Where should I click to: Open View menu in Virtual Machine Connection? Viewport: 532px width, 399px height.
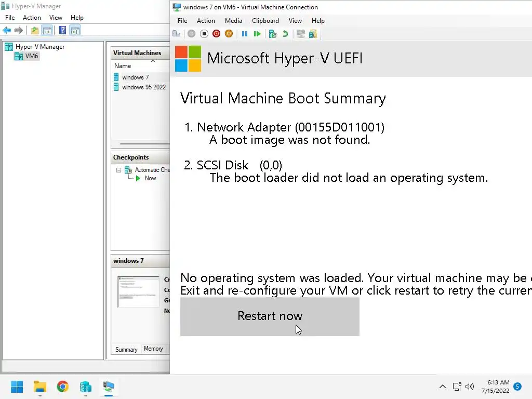pyautogui.click(x=295, y=21)
